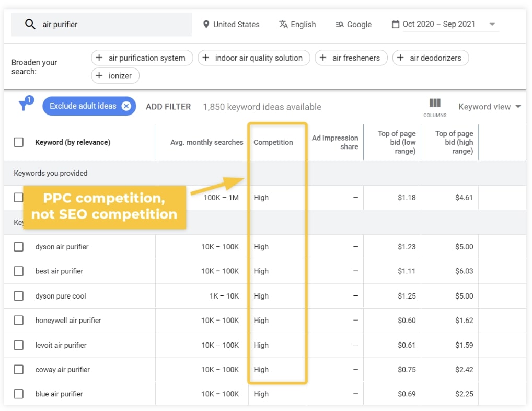Open the Google search network setting
Image resolution: width=532 pixels, height=411 pixels.
click(x=353, y=25)
